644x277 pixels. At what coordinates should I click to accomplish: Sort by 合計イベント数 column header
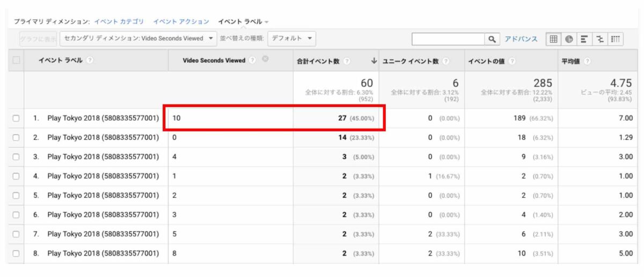pyautogui.click(x=318, y=61)
